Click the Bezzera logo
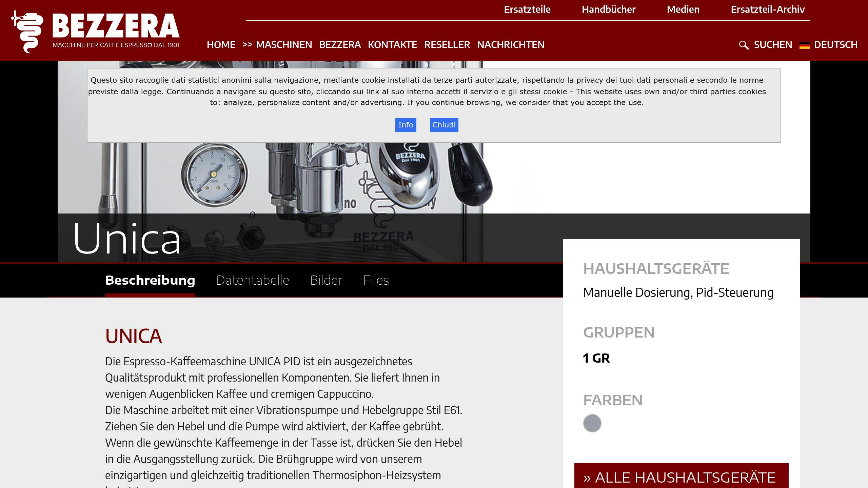The image size is (868, 488). click(95, 32)
